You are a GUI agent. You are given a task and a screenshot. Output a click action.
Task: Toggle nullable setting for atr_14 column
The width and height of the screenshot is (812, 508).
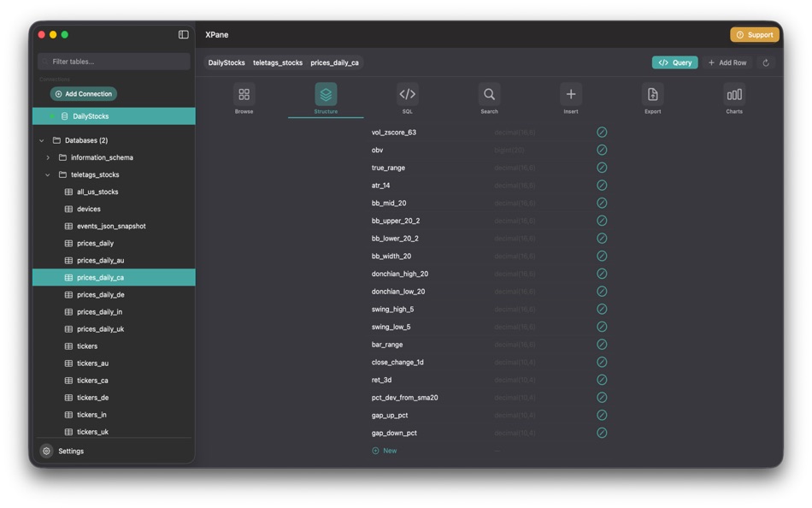602,185
